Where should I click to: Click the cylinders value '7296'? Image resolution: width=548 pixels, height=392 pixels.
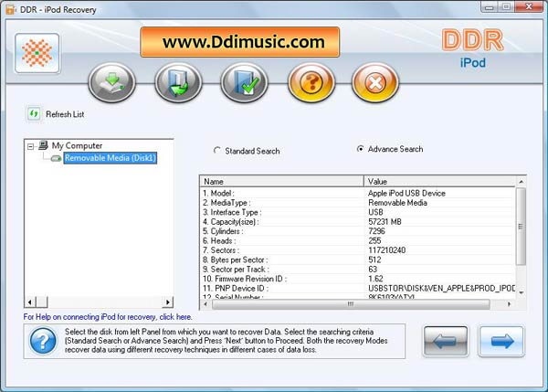(x=376, y=231)
